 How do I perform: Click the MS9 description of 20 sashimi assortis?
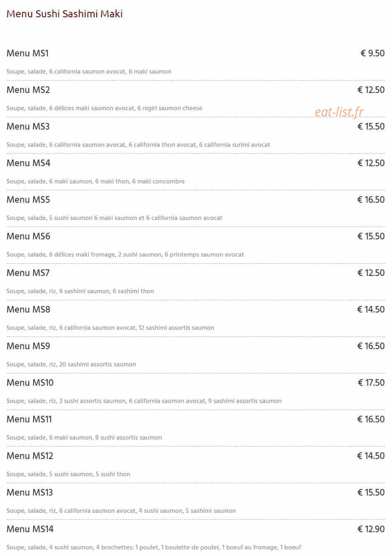pyautogui.click(x=71, y=364)
